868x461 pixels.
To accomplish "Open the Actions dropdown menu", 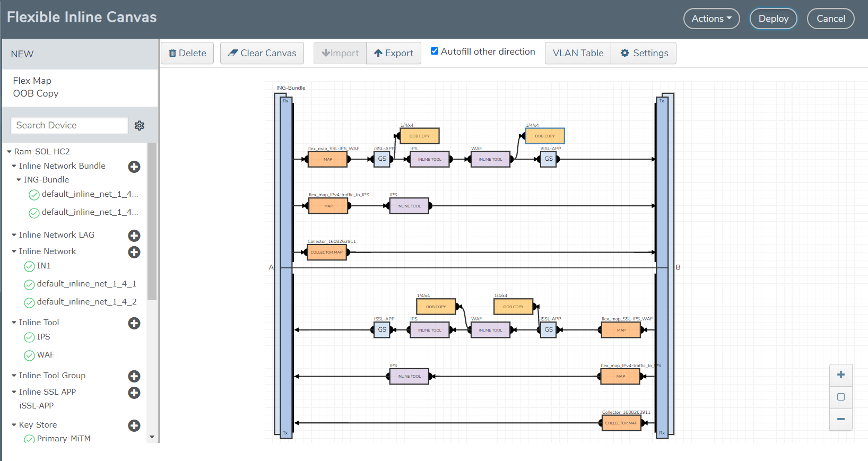I will pyautogui.click(x=711, y=19).
